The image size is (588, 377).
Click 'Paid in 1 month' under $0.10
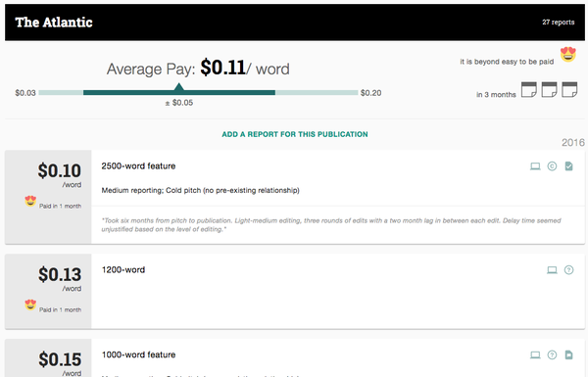point(61,206)
